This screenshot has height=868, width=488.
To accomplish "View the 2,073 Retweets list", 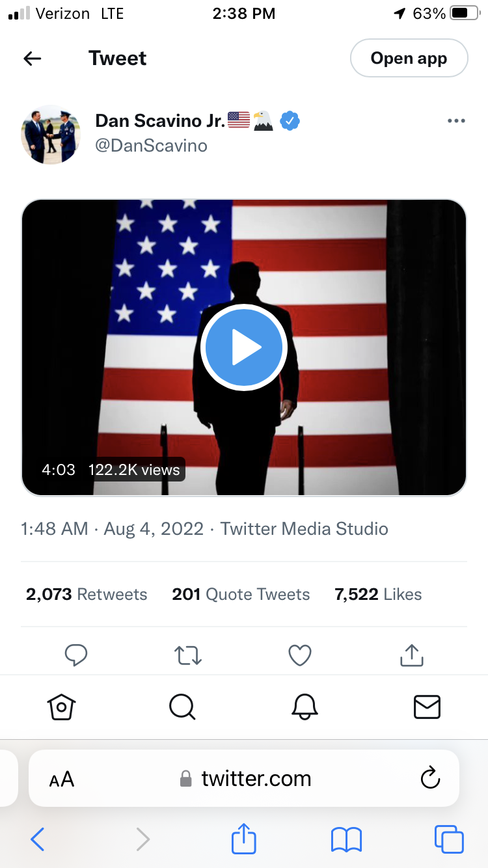I will [87, 594].
